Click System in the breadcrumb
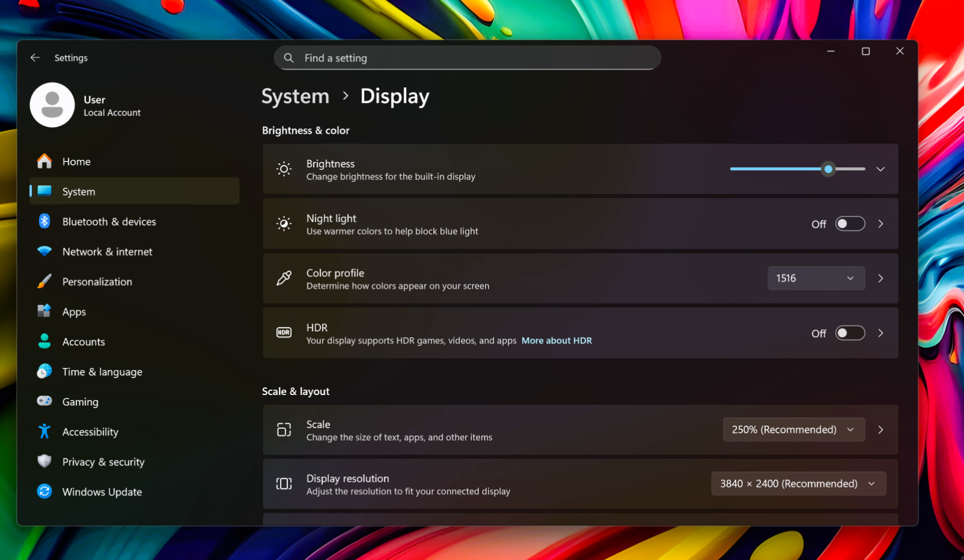This screenshot has height=560, width=964. pos(295,96)
